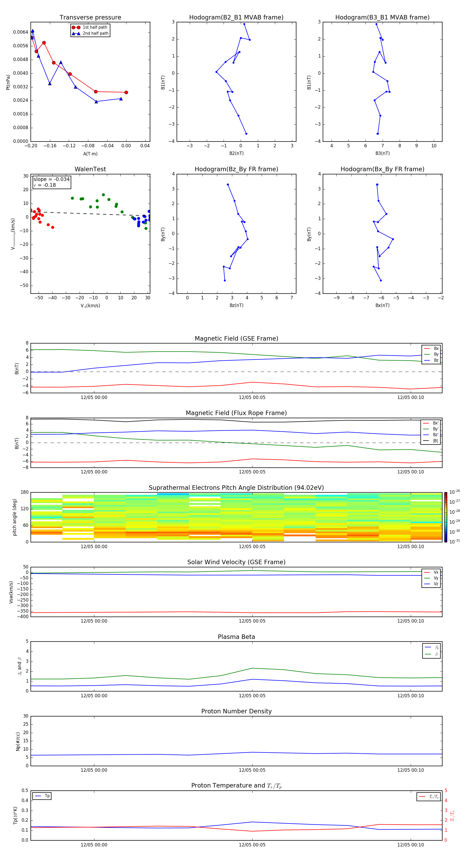
Task: Click the 'Vy' solar wind legend entry
Action: (431, 578)
